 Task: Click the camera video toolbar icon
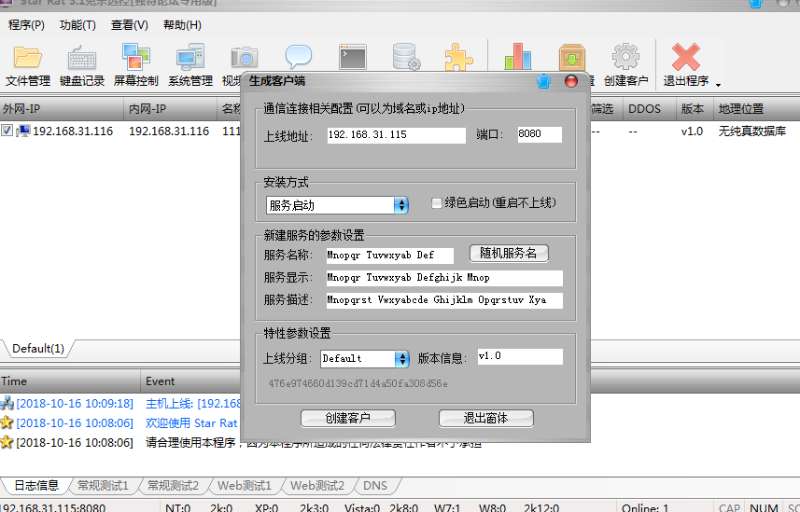pyautogui.click(x=244, y=57)
